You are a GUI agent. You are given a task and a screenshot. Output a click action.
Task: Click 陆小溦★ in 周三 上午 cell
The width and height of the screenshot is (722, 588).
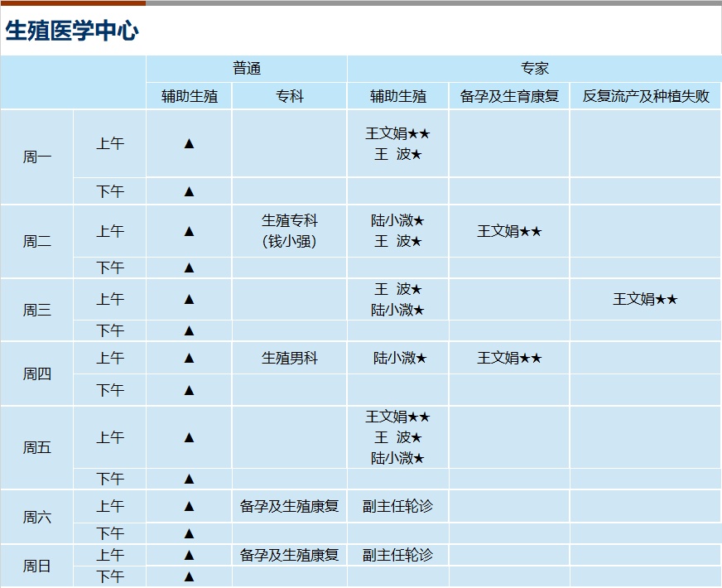pyautogui.click(x=397, y=310)
